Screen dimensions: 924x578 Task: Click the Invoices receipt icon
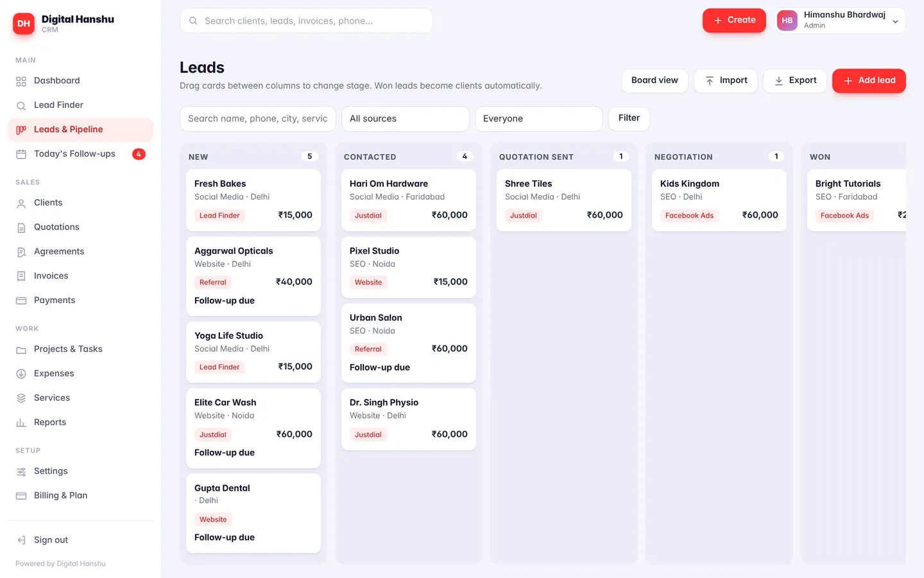[21, 276]
